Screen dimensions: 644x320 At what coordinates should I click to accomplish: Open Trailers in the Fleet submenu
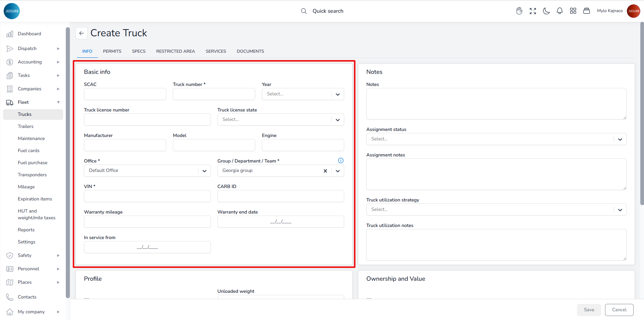(x=26, y=127)
